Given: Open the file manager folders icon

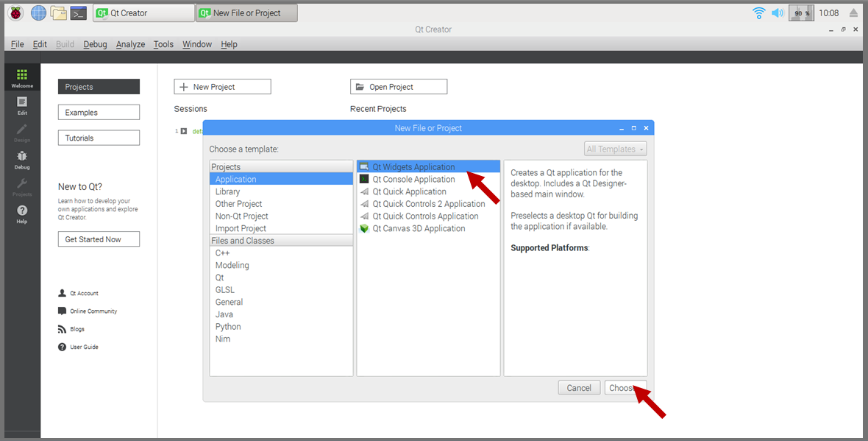Looking at the screenshot, I should tap(58, 13).
